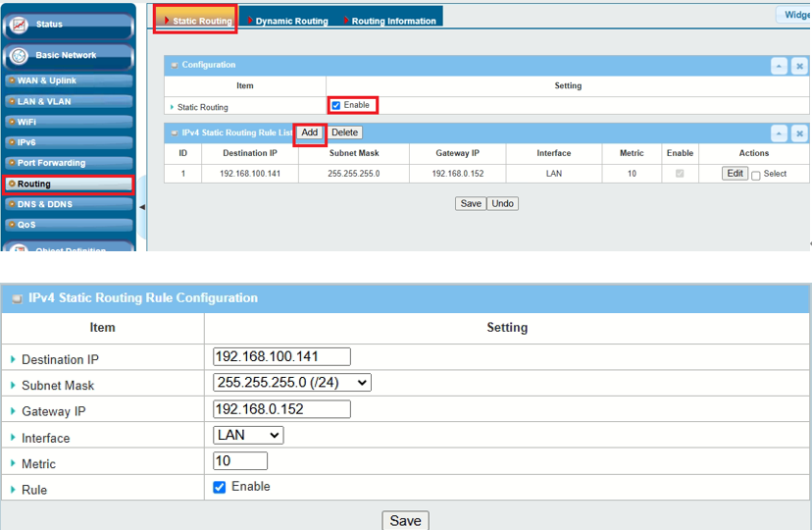This screenshot has height=530, width=812.
Task: Check the Select box for rule 1
Action: pos(756,175)
